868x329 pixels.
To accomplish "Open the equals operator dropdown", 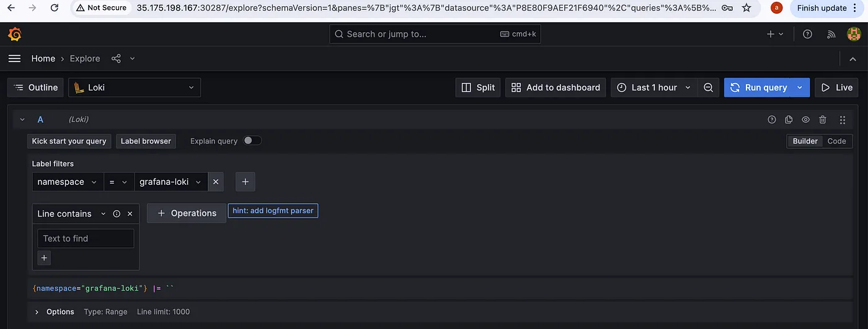I will (119, 182).
